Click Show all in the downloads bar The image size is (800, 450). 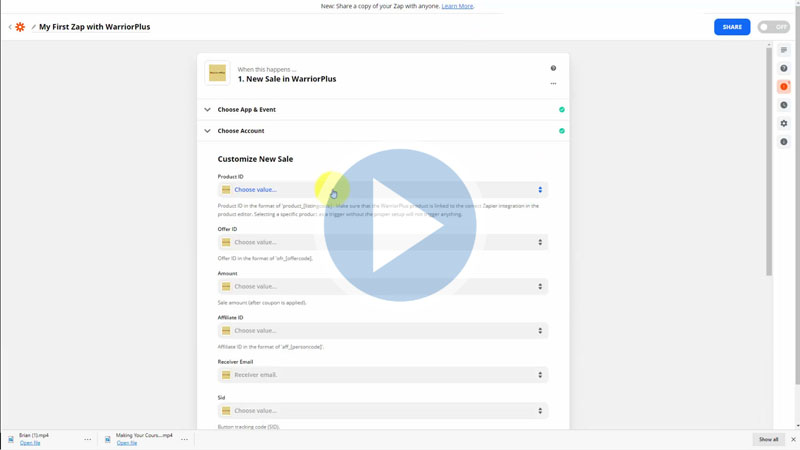pyautogui.click(x=768, y=439)
